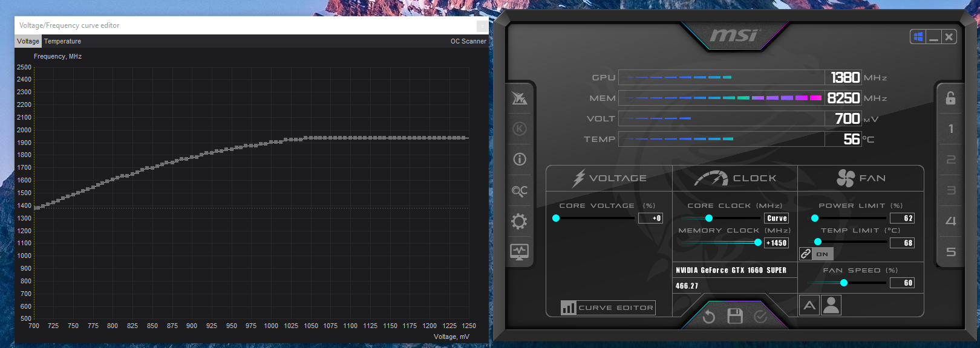Load profile slot 2
This screenshot has width=980, height=348.
click(x=950, y=159)
